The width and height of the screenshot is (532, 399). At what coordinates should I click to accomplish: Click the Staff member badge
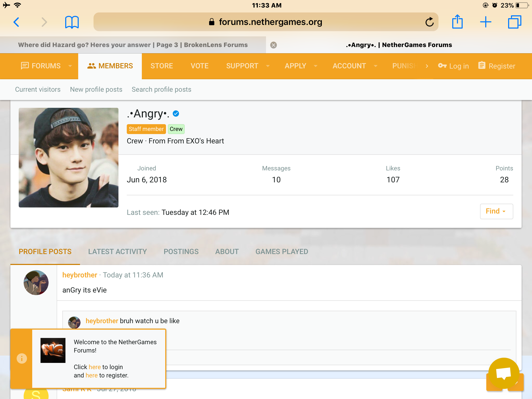click(x=146, y=129)
